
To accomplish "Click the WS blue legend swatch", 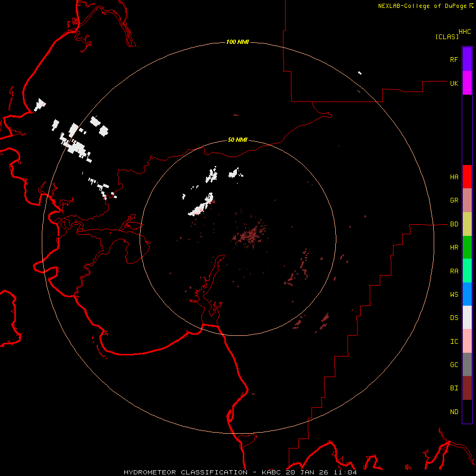I will [x=467, y=294].
